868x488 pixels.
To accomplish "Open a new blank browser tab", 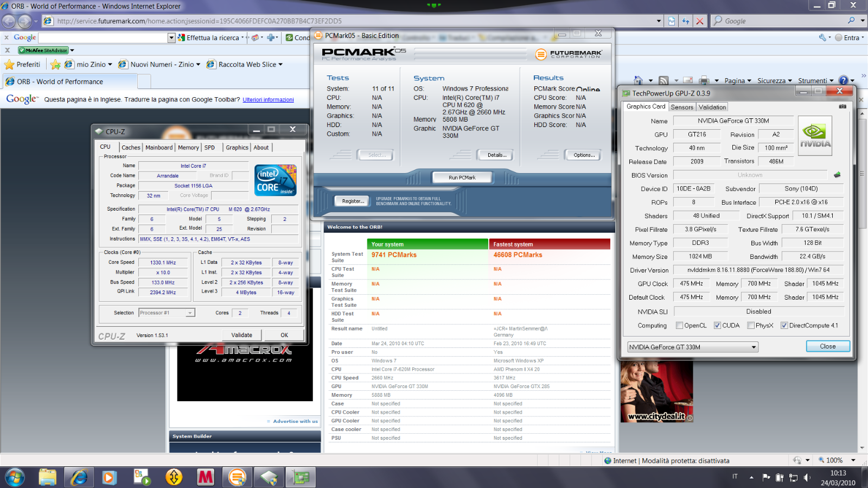I will click(x=144, y=81).
